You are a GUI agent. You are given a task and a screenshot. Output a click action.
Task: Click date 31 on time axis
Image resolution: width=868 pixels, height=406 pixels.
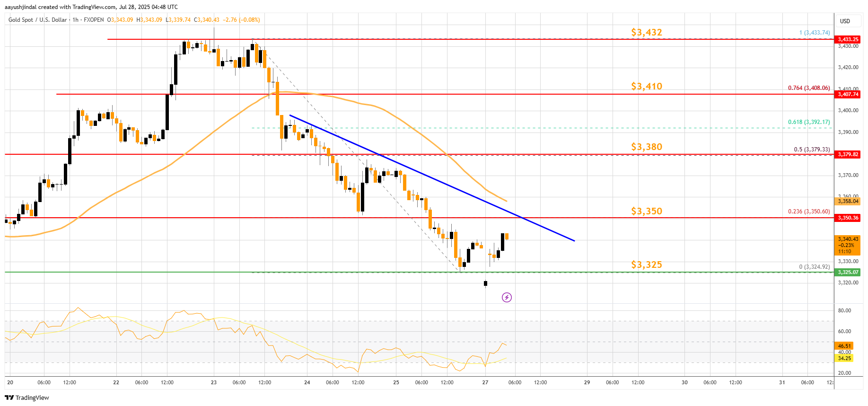(782, 382)
